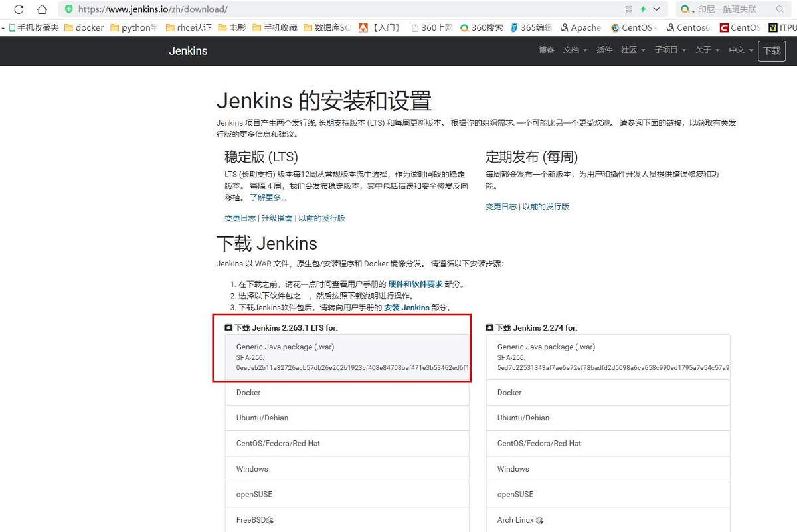Click the green security shield in address bar
The height and width of the screenshot is (532, 797).
(x=68, y=9)
